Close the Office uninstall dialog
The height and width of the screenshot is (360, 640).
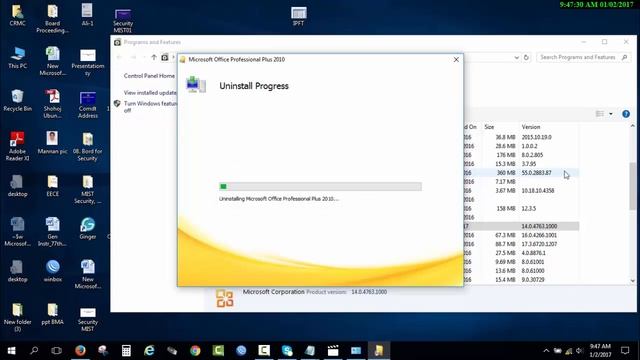pyautogui.click(x=456, y=60)
